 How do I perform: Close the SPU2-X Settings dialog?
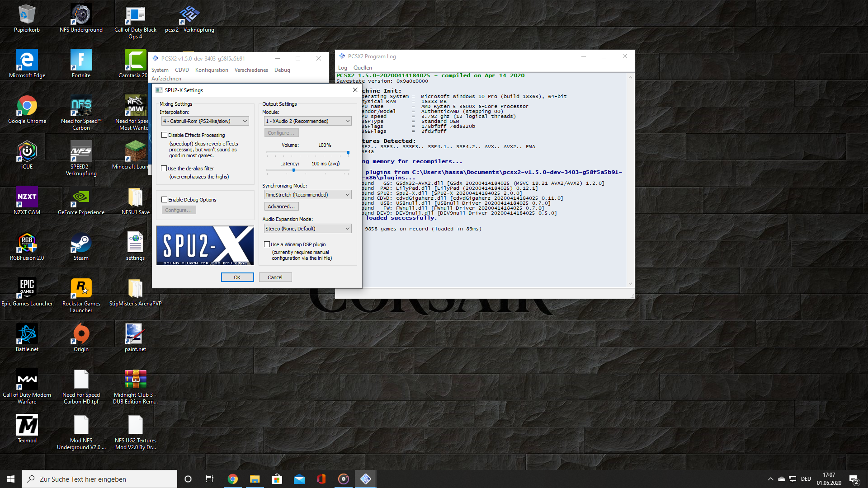(355, 90)
